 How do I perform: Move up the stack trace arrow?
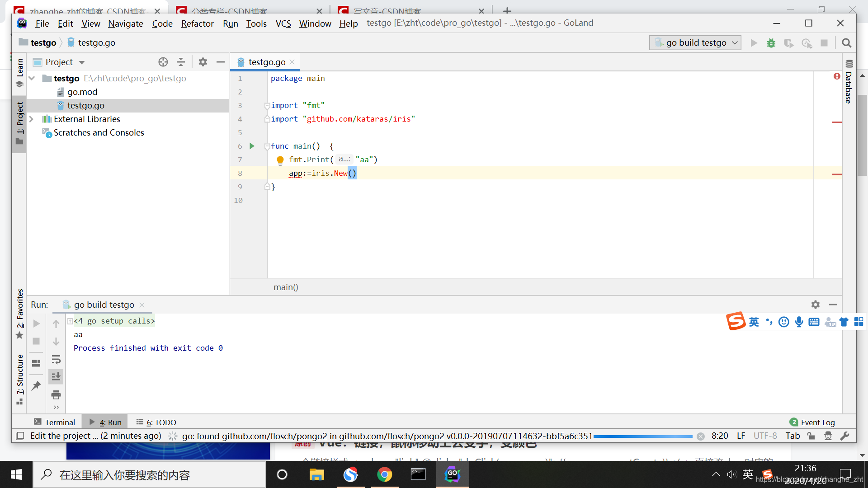coord(56,324)
